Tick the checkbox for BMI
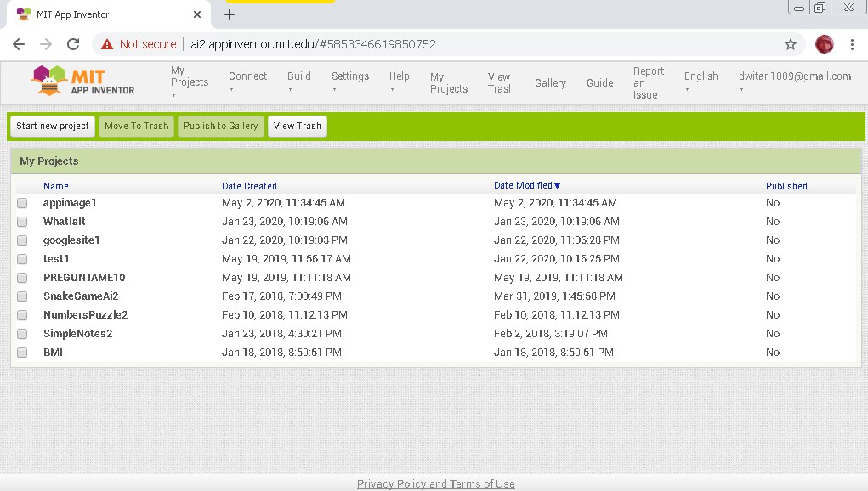 (x=22, y=353)
